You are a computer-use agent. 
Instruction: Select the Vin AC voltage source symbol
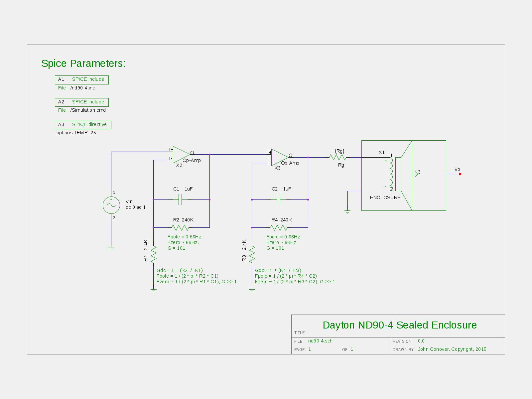pyautogui.click(x=111, y=205)
